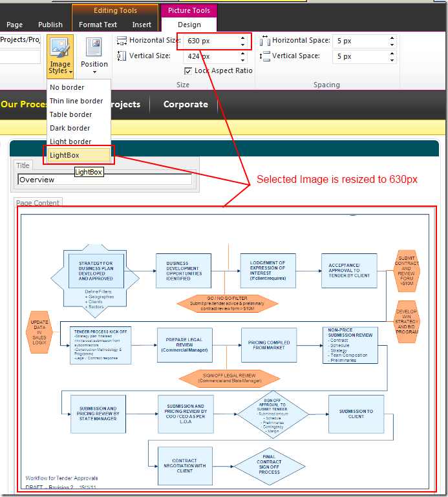Image resolution: width=448 pixels, height=497 pixels.
Task: Go to the Corporate navigation link
Action: point(186,104)
